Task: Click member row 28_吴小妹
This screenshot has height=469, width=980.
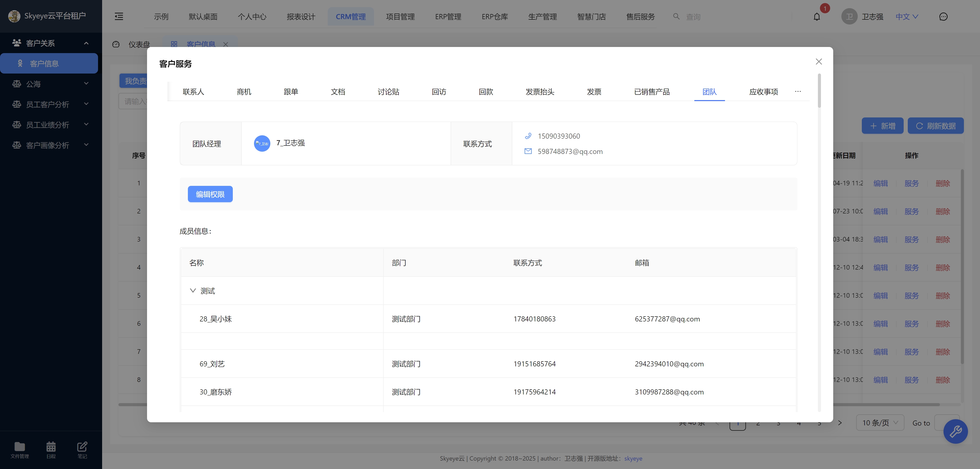Action: pos(489,319)
